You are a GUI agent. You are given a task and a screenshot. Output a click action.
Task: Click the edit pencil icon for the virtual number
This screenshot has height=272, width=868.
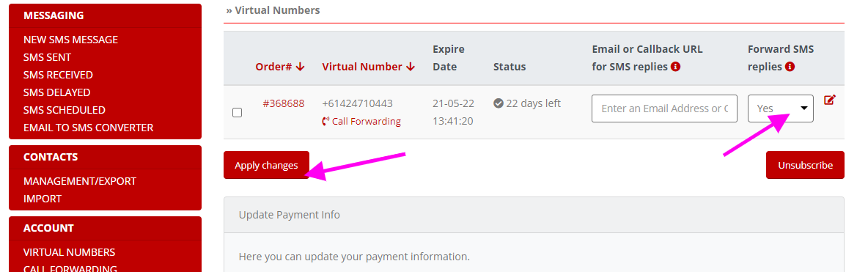click(829, 100)
